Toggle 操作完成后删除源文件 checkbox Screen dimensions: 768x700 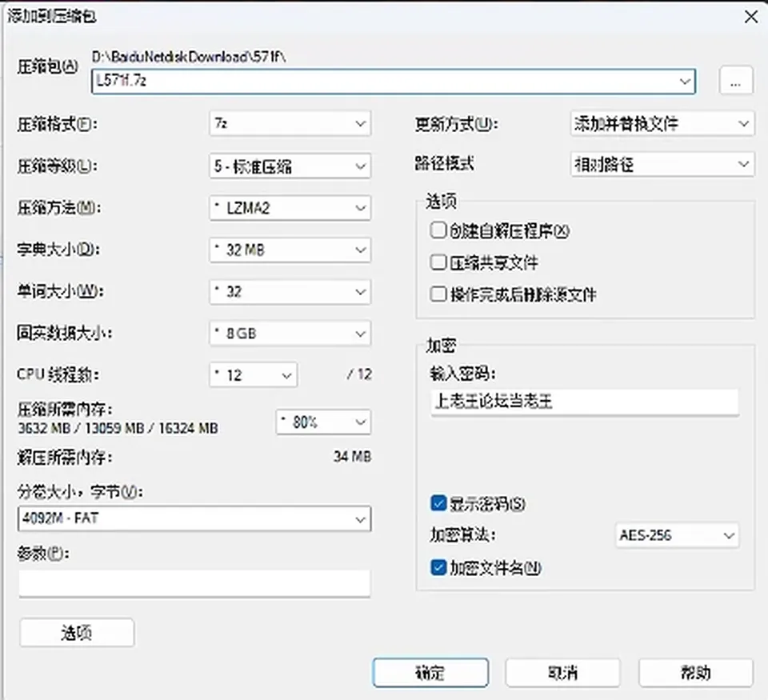[x=438, y=294]
